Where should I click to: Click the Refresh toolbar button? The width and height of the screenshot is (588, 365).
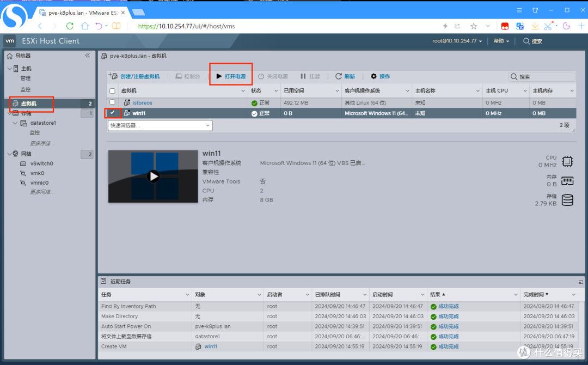[x=345, y=76]
